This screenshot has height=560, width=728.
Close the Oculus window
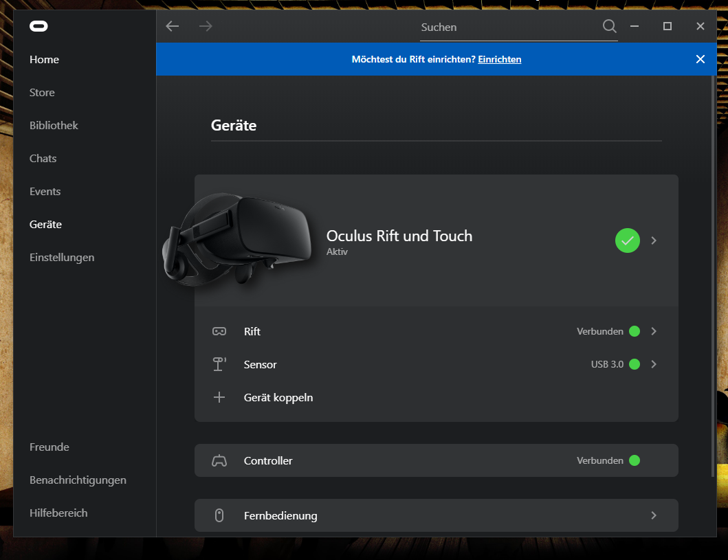[x=700, y=26]
